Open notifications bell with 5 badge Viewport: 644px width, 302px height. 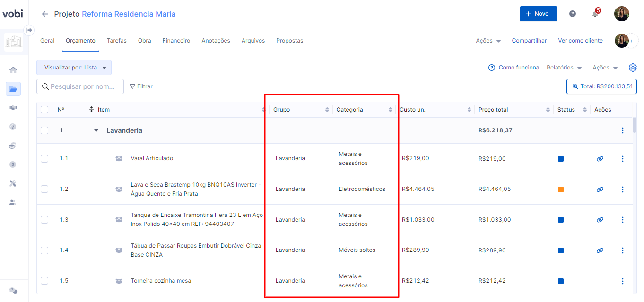tap(595, 13)
